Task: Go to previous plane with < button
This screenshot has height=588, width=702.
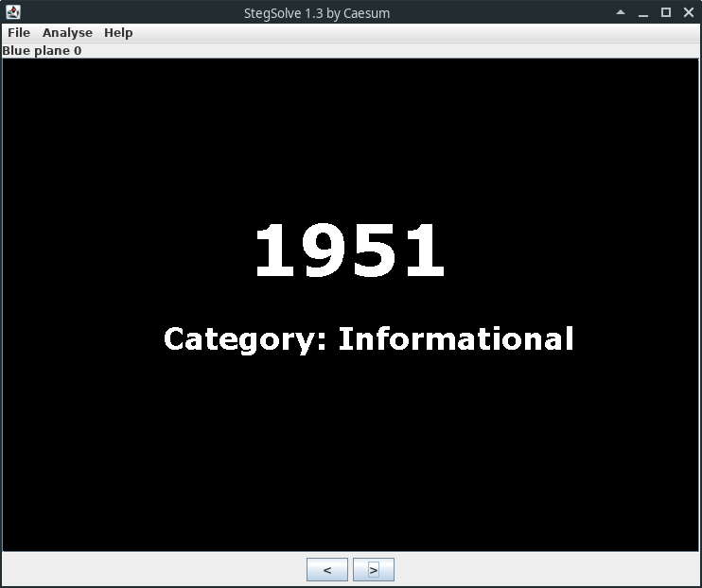Action: (x=327, y=569)
